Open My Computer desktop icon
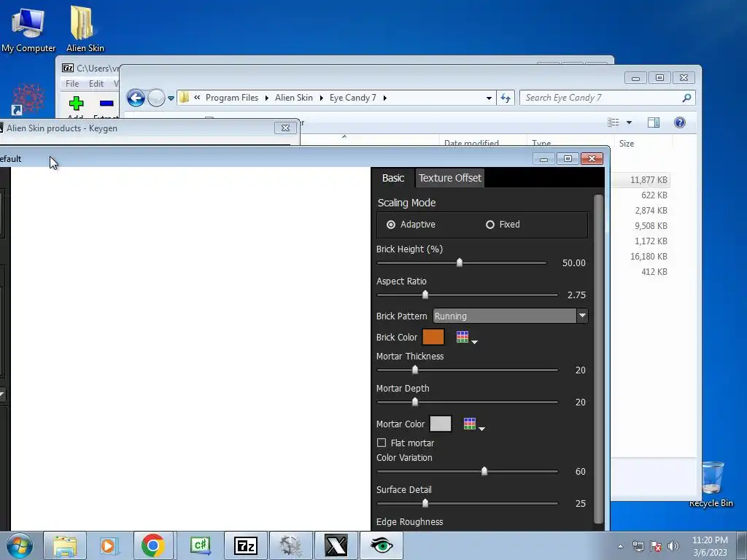 point(28,29)
